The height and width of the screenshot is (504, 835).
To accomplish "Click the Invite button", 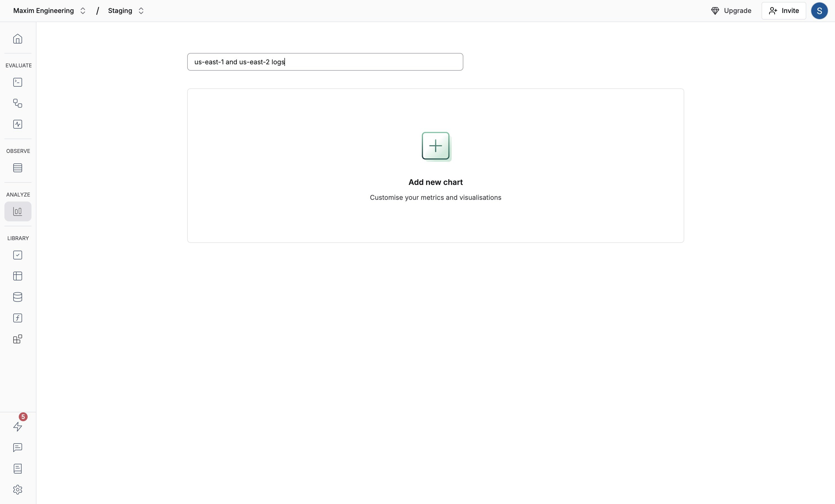I will click(783, 11).
